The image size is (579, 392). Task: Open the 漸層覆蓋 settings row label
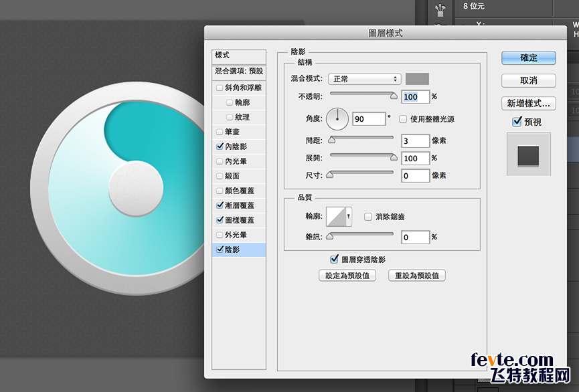[x=240, y=205]
